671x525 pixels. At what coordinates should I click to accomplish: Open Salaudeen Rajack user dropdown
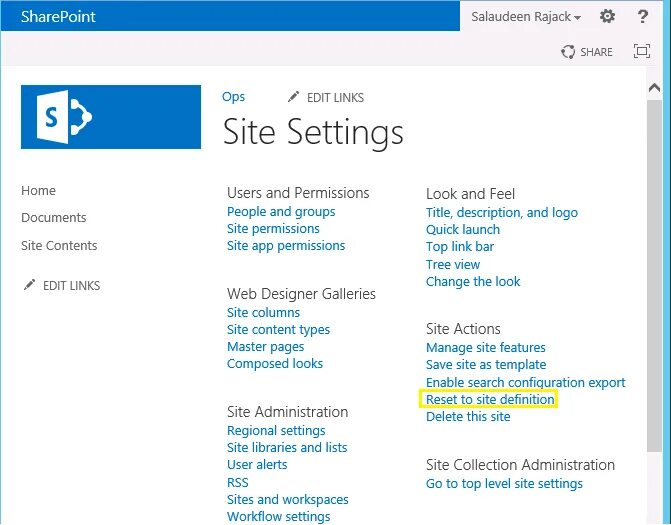click(x=526, y=16)
